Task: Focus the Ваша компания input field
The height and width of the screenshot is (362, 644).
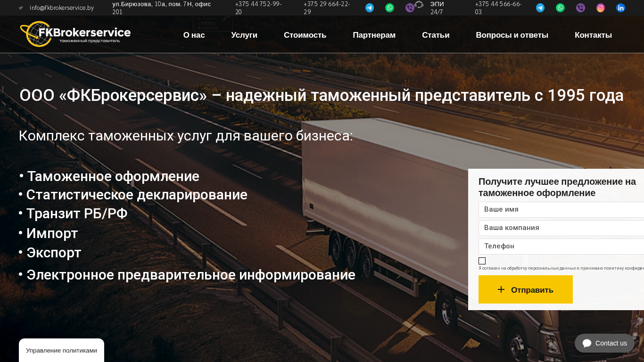Action: [x=561, y=228]
